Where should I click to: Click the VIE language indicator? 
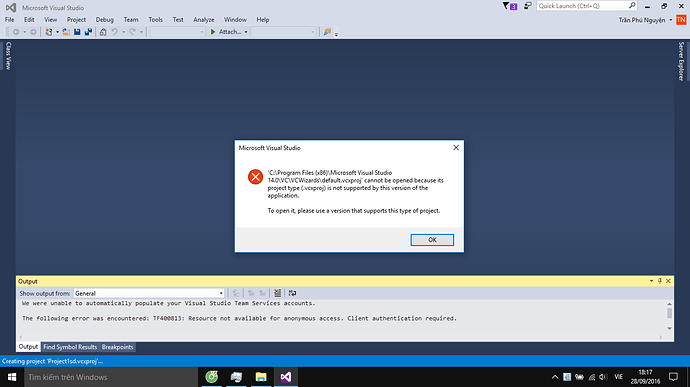619,377
